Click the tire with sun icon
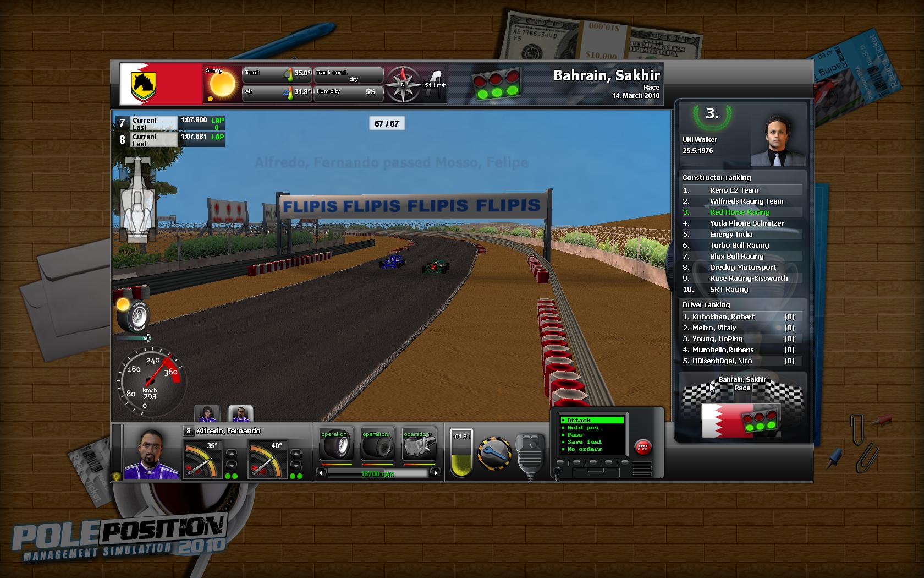This screenshot has width=924, height=578. point(133,315)
